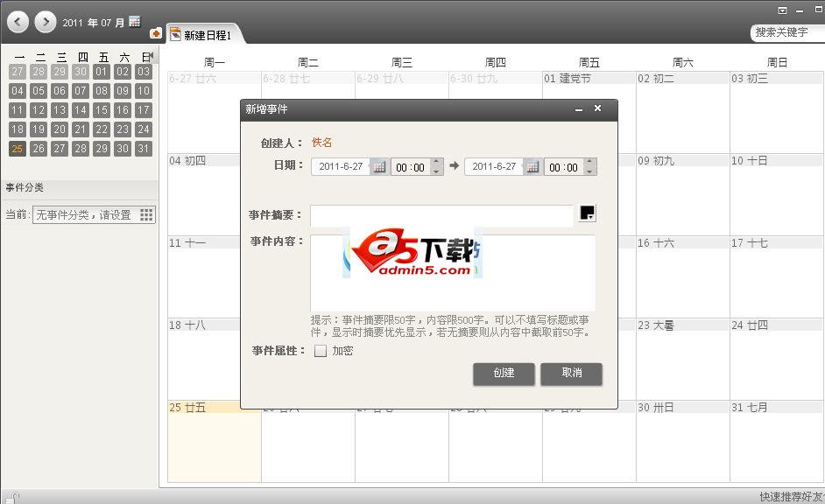The width and height of the screenshot is (825, 504).
Task: Close the 新增事件 dialog
Action: (597, 108)
